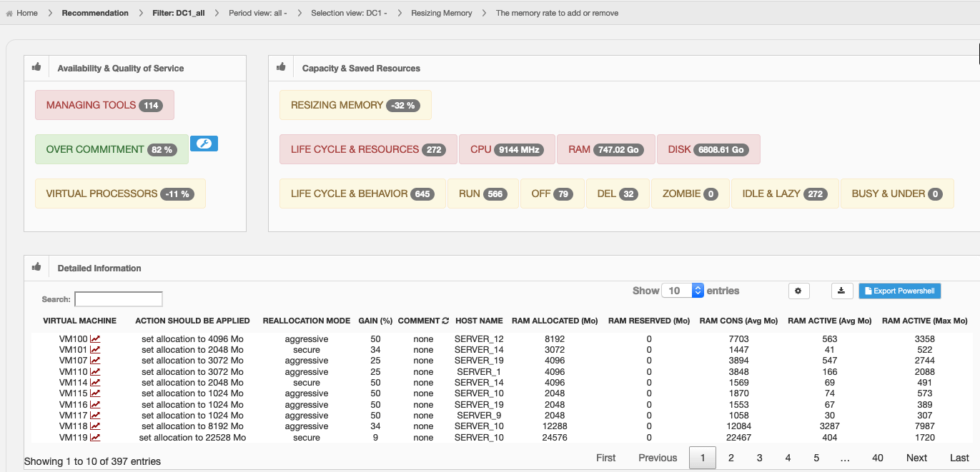
Task: Focus the Search input field
Action: [x=119, y=299]
